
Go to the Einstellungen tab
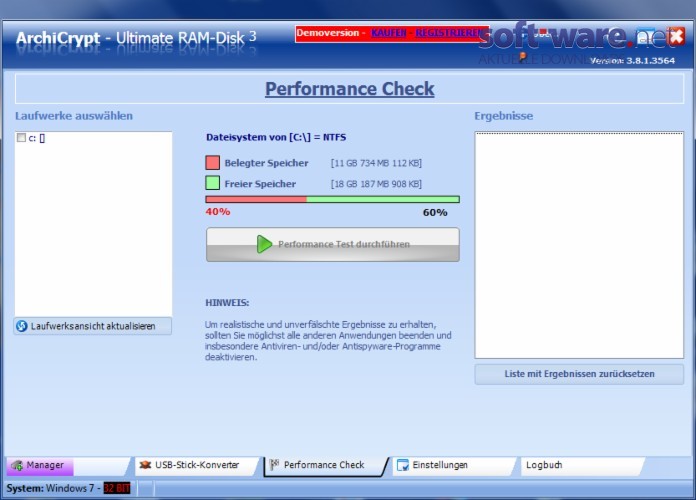pyautogui.click(x=453, y=465)
